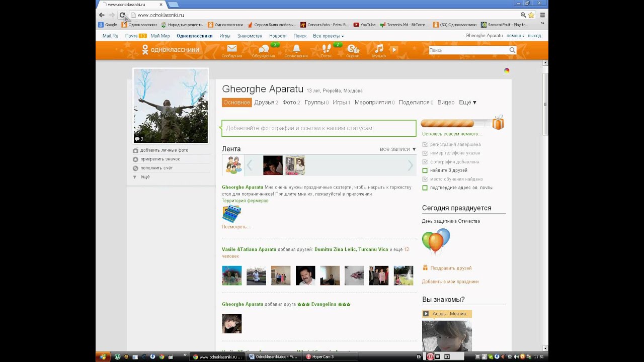Expand ещё under profile photo
Screen dimensions: 644x362
[141, 177]
